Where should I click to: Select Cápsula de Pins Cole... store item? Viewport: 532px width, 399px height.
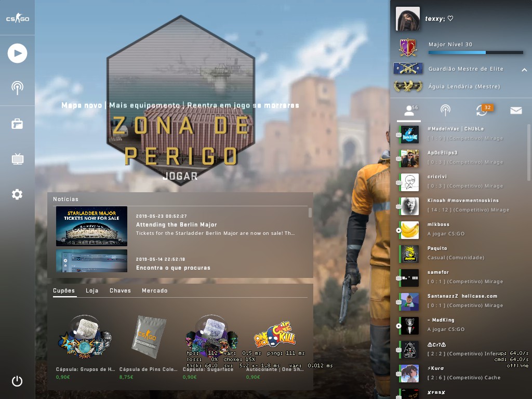[148, 346]
